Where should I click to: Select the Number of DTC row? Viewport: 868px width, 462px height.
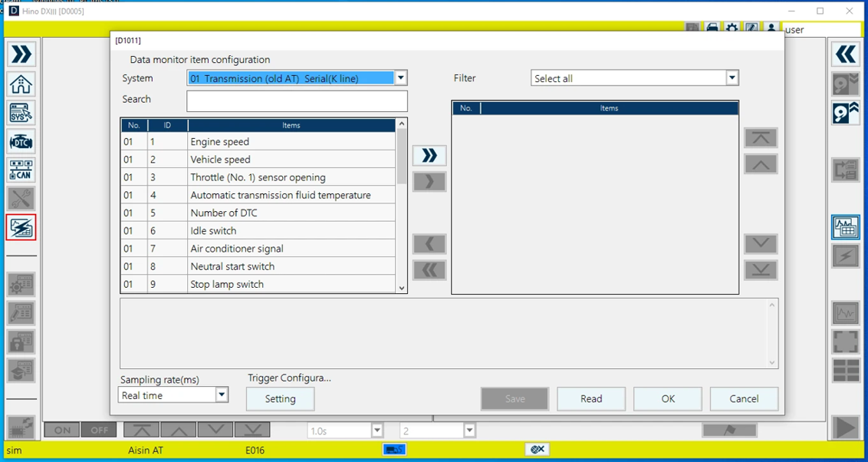click(258, 213)
